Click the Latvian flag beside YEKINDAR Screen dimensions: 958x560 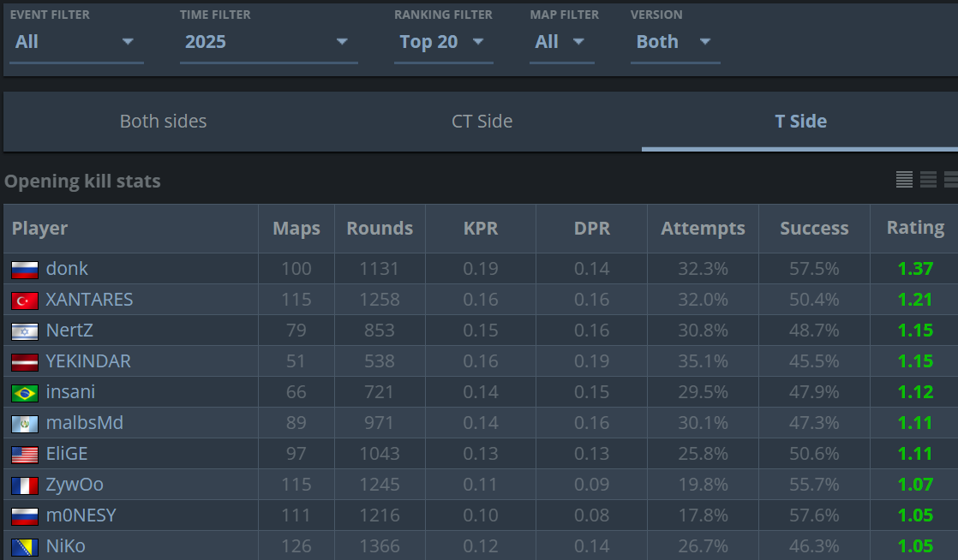pyautogui.click(x=25, y=362)
